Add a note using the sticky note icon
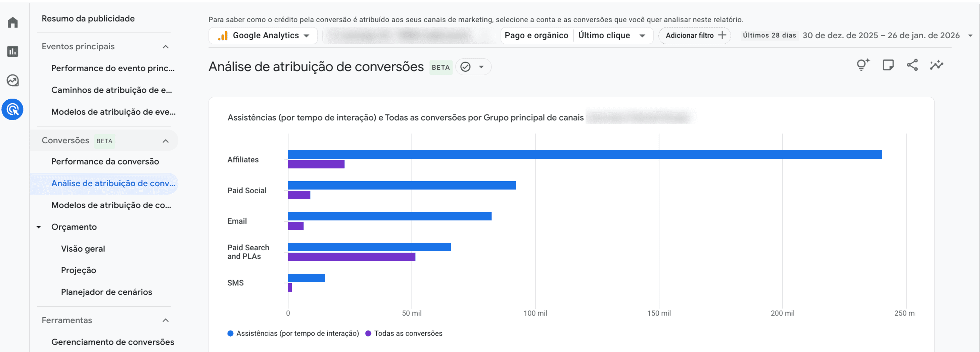The width and height of the screenshot is (980, 352). click(x=888, y=65)
